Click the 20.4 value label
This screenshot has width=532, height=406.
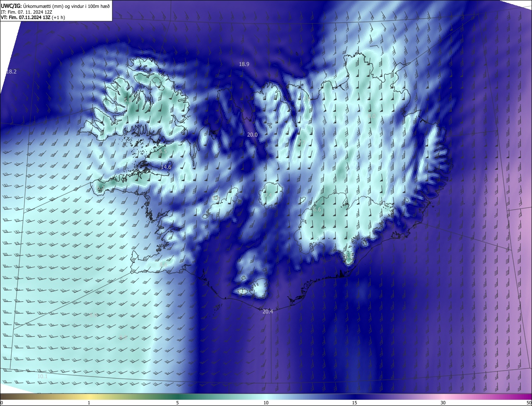click(268, 311)
